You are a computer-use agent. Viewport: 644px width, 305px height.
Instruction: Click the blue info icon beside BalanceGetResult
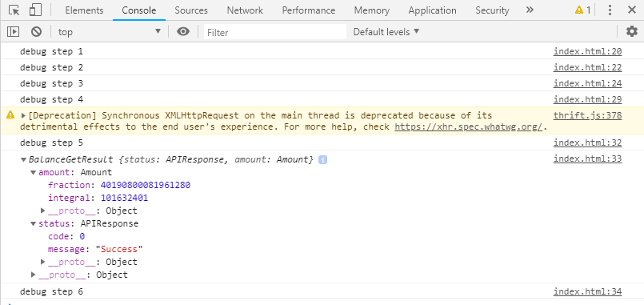(x=323, y=160)
